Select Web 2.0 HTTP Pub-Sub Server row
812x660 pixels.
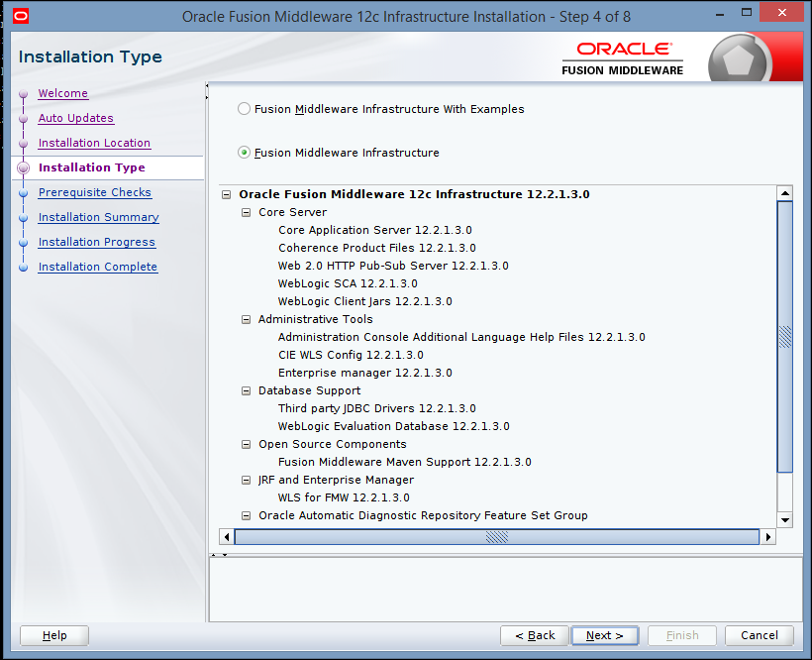[x=393, y=266]
